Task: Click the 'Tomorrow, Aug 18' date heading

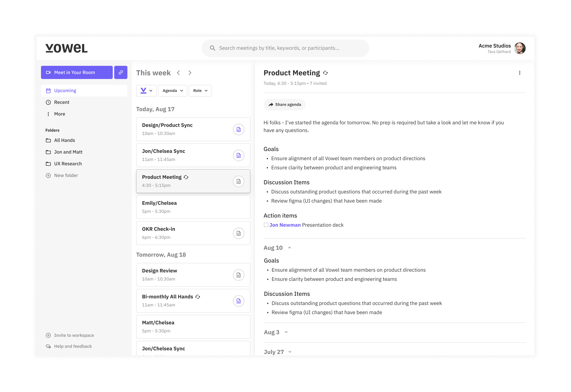Action: click(x=161, y=255)
